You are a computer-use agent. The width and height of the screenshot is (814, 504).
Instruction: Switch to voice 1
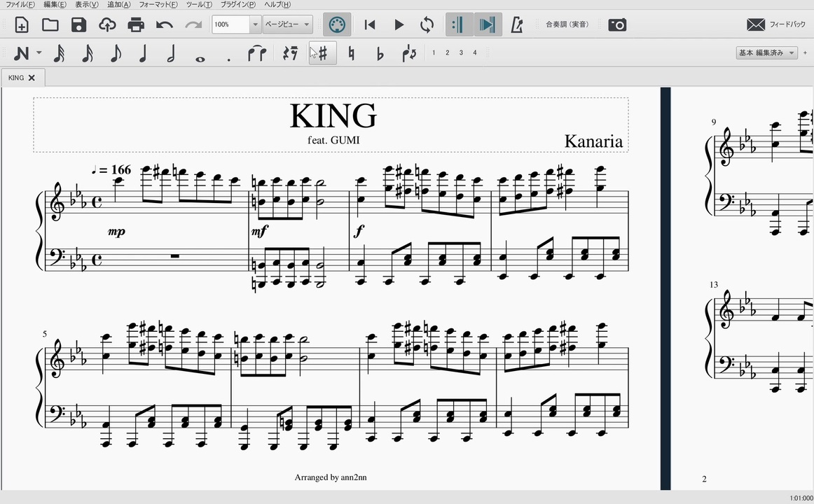point(434,53)
